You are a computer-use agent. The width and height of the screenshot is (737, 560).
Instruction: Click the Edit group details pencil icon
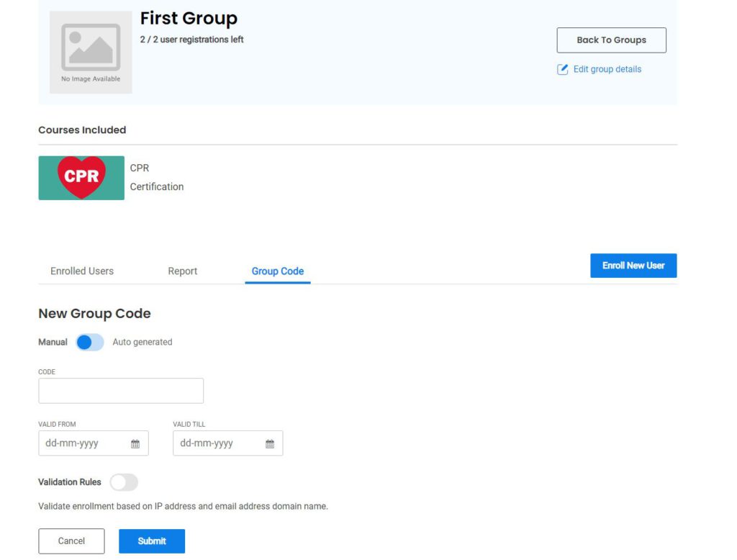pos(562,70)
